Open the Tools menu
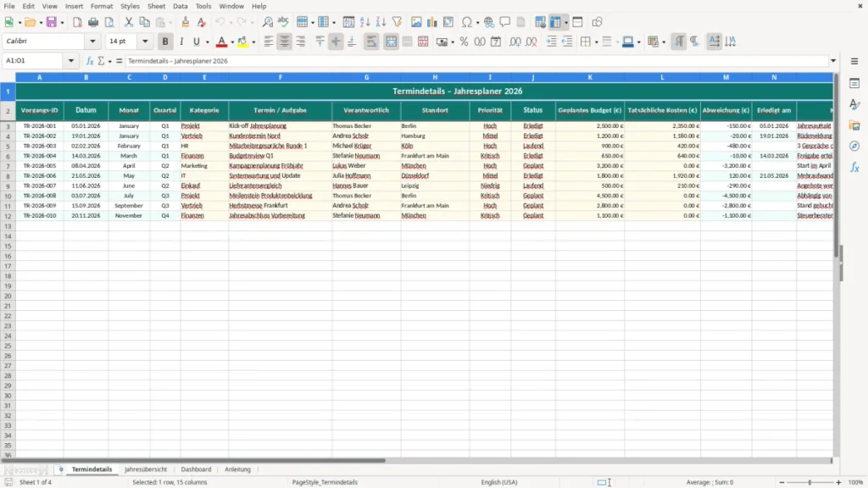 203,6
